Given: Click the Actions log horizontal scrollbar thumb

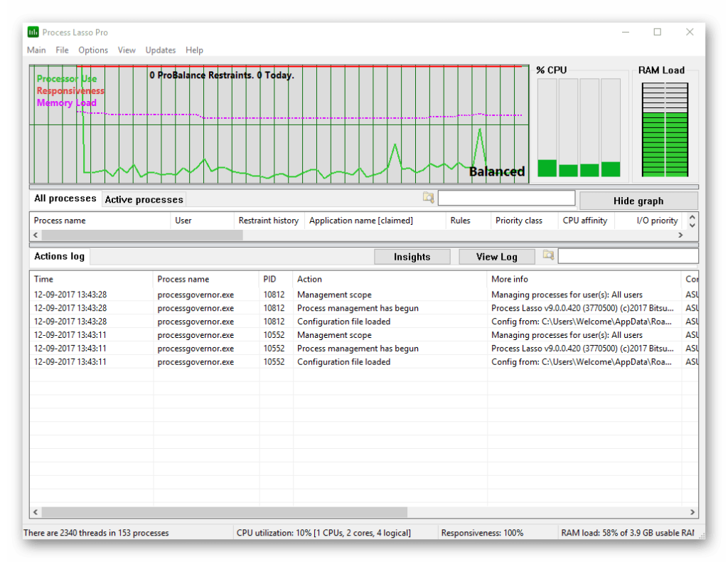Looking at the screenshot, I should (225, 511).
